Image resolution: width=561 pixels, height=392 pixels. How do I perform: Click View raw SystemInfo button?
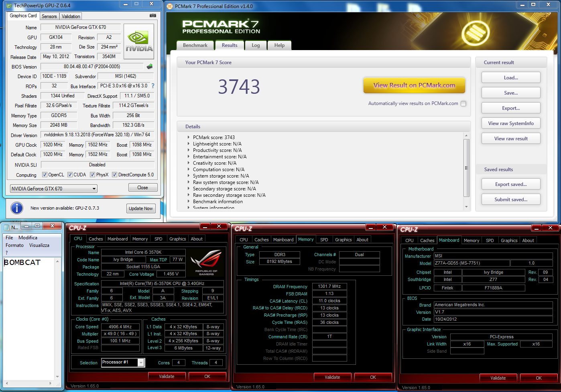point(511,123)
